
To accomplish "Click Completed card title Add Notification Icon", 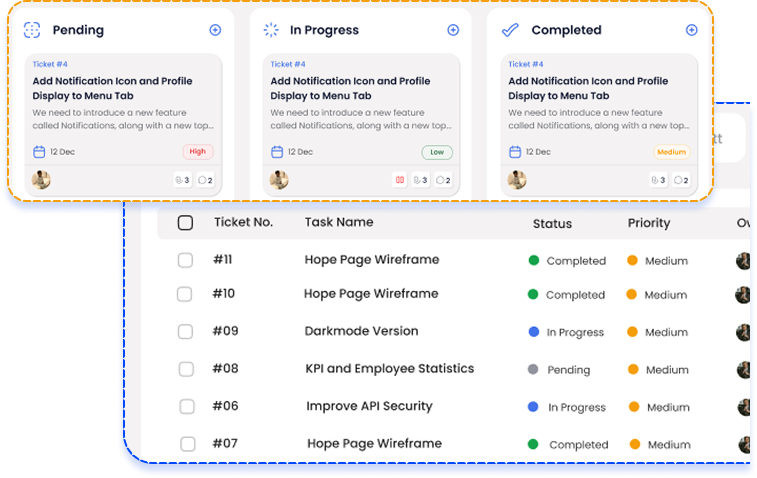I will [x=588, y=88].
